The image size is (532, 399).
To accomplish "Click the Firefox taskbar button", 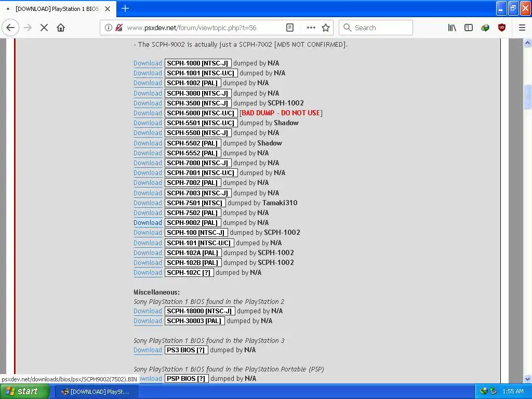I will [96, 392].
